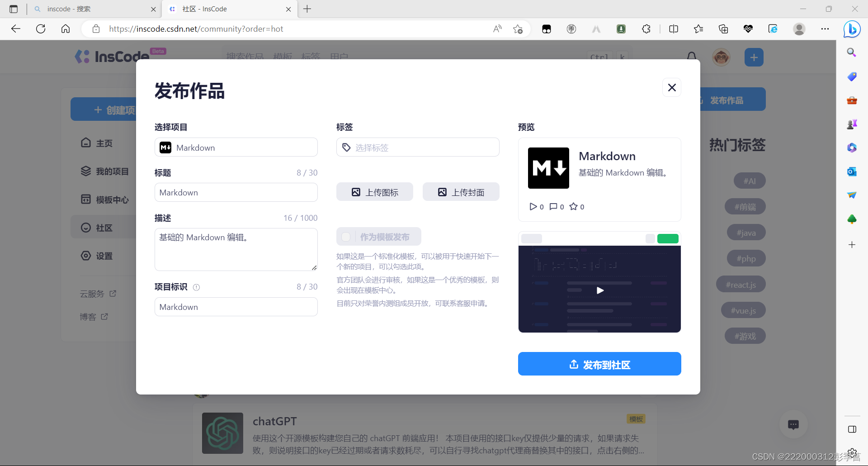Screen dimensions: 868x466
Task: Click the Markdown preview project icon
Action: (548, 168)
